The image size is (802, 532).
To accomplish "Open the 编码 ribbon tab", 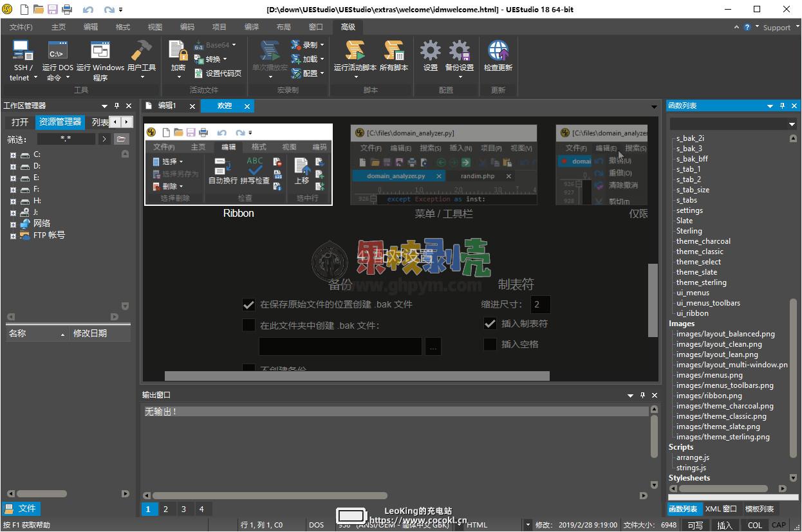I will pos(187,27).
